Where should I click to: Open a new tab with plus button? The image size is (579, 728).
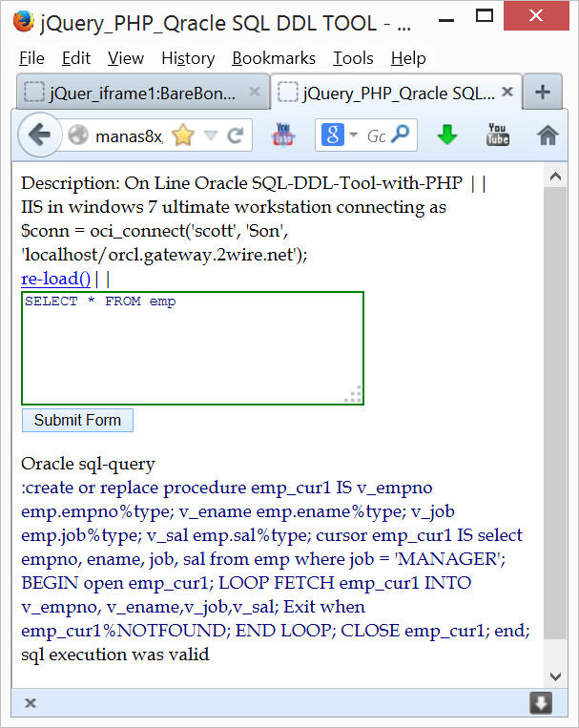tap(542, 93)
